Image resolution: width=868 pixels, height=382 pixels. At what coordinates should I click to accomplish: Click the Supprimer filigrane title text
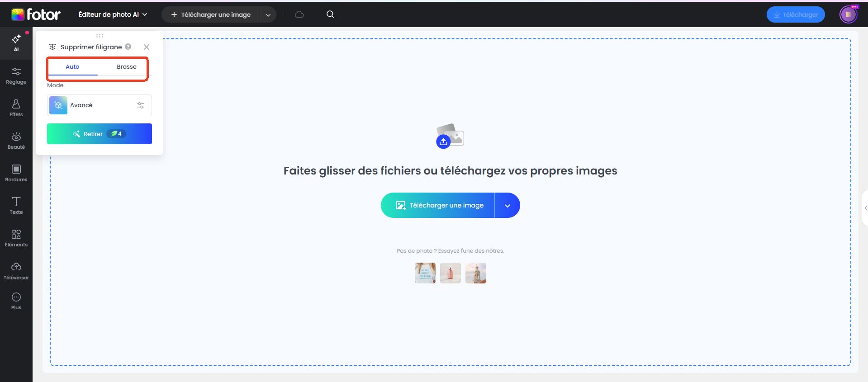point(91,47)
